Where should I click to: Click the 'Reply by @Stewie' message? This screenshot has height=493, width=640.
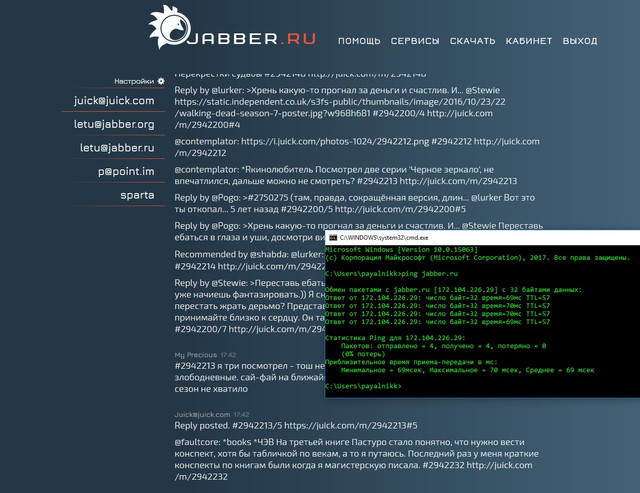(x=249, y=306)
